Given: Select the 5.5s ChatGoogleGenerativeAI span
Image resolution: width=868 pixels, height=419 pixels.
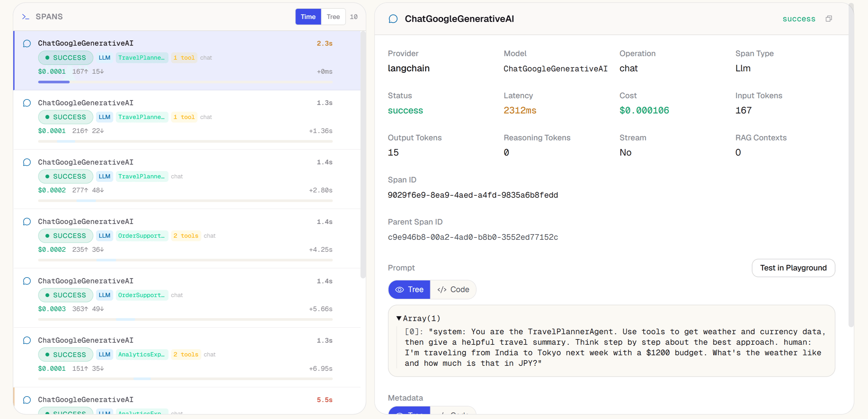Looking at the screenshot, I should coord(187,401).
